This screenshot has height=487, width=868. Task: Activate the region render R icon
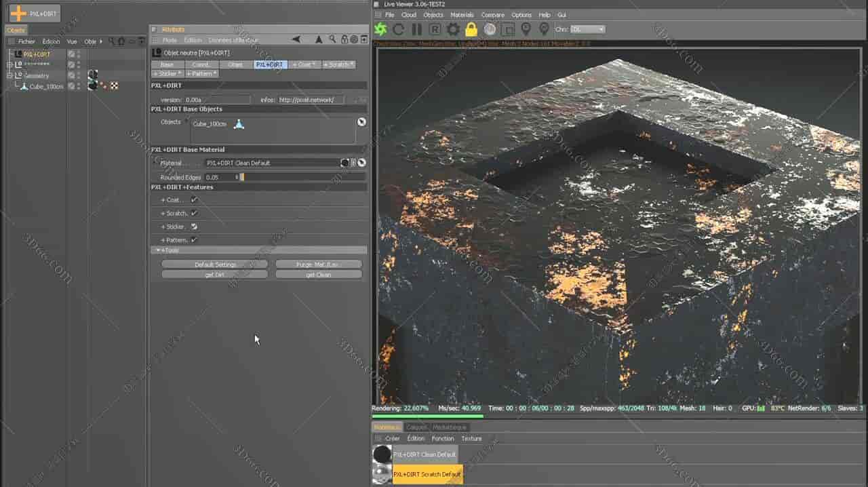(435, 29)
